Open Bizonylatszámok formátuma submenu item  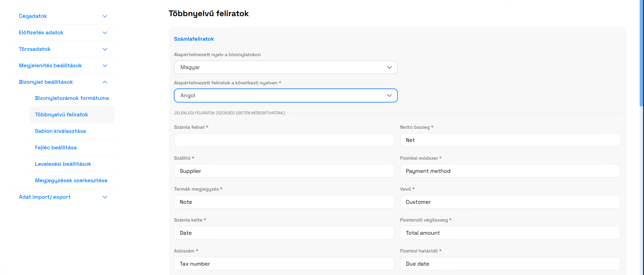[72, 98]
